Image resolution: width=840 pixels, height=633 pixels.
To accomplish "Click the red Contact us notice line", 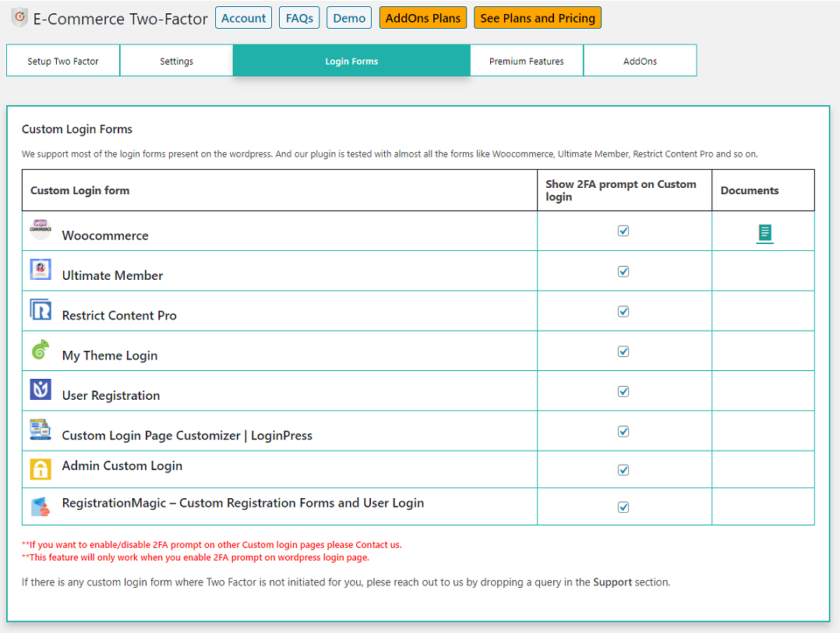I will pos(212,545).
